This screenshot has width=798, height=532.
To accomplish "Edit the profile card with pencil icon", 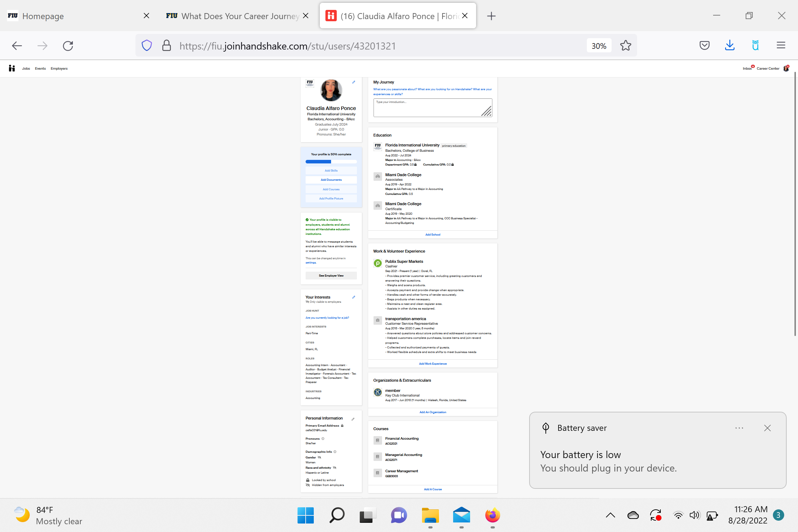I will coord(353,82).
